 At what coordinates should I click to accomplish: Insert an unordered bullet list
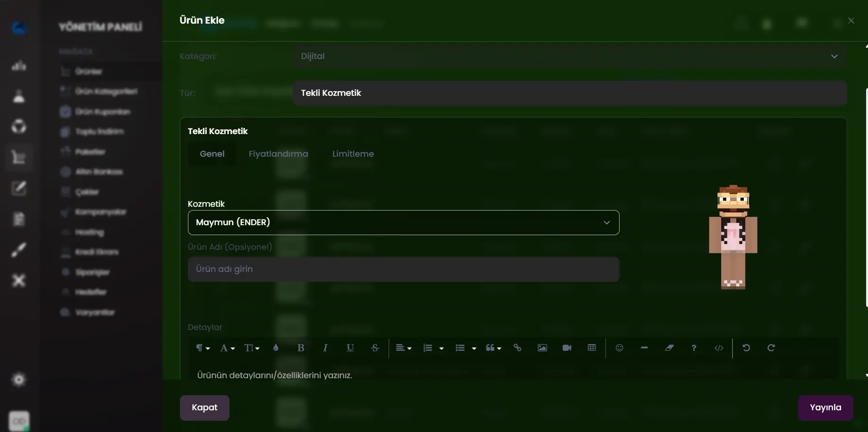[x=460, y=348]
